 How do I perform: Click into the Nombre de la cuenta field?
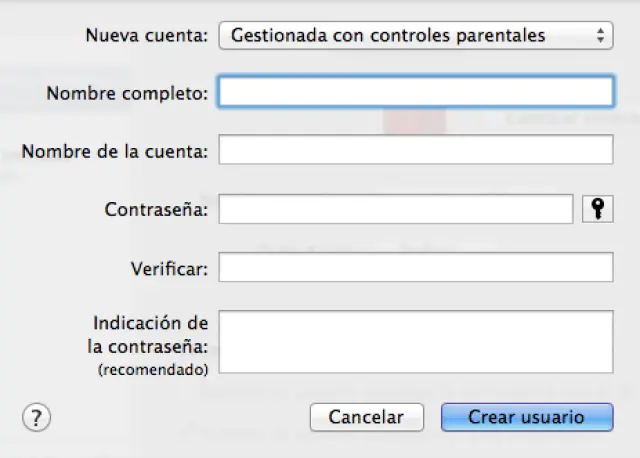pyautogui.click(x=415, y=150)
